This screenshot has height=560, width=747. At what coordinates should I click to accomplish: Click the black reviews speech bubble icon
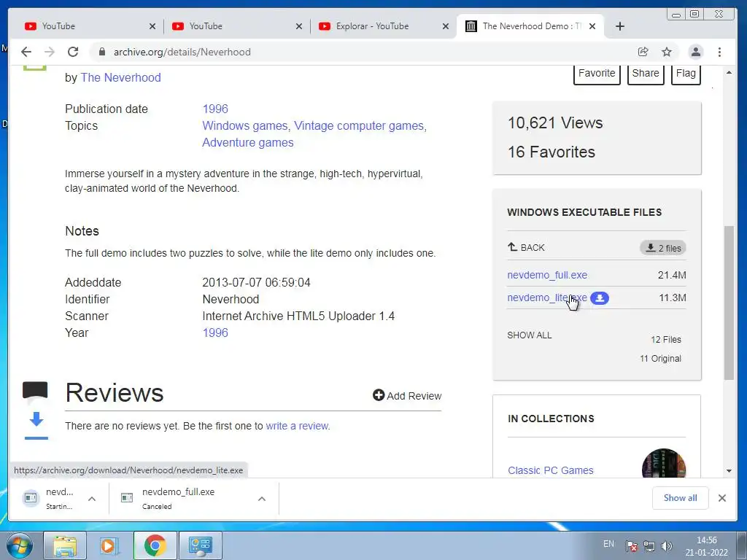point(35,391)
